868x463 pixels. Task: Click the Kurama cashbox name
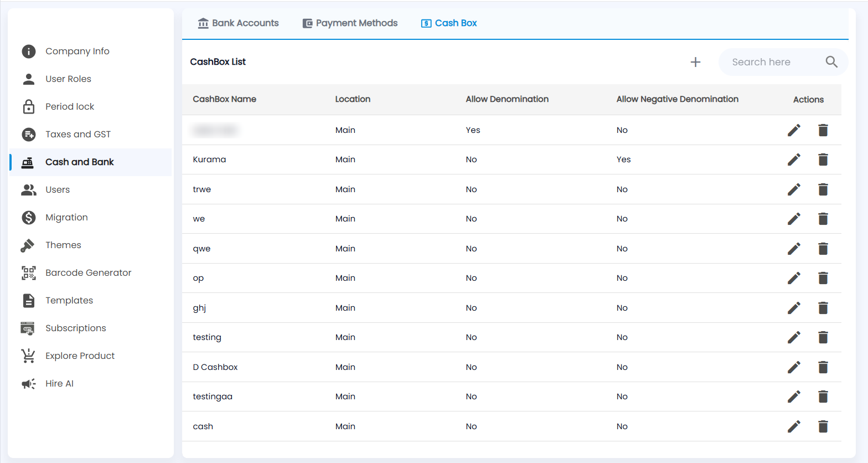(x=209, y=160)
